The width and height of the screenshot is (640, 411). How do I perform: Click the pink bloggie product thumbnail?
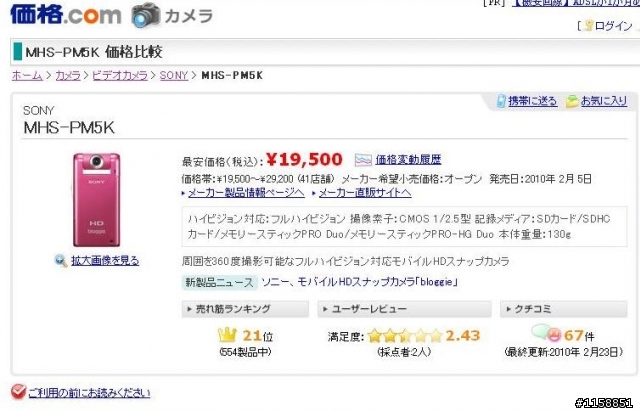(x=96, y=200)
